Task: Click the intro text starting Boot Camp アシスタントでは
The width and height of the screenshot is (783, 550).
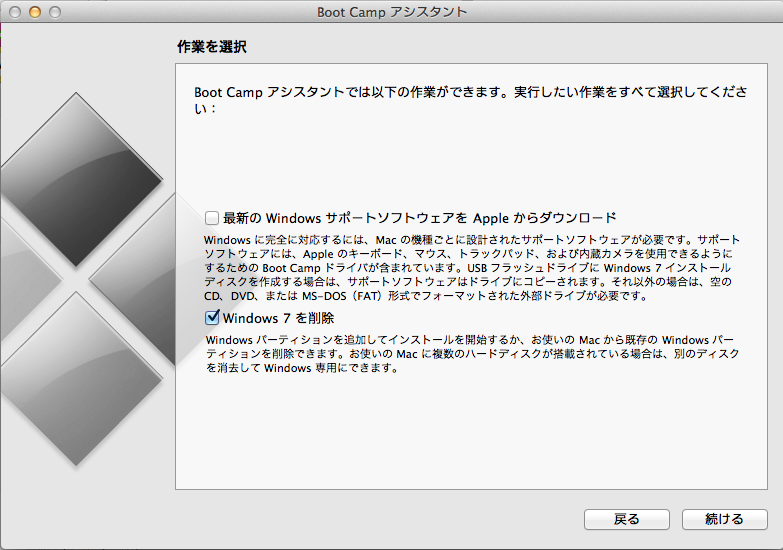Action: click(x=470, y=100)
